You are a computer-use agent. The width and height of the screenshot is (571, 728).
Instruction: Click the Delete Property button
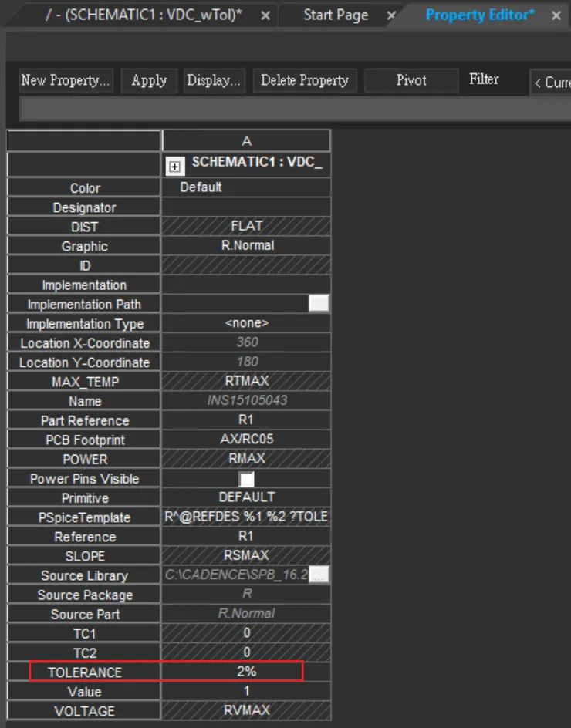305,80
